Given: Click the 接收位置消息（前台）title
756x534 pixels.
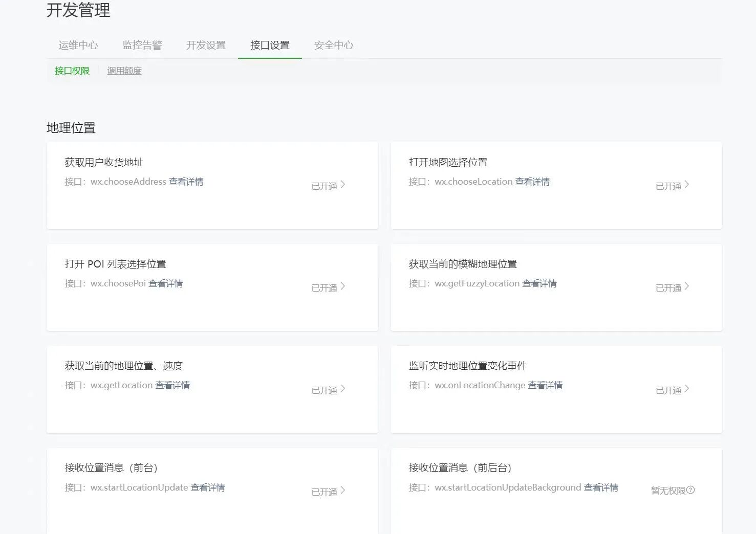Looking at the screenshot, I should [x=111, y=468].
